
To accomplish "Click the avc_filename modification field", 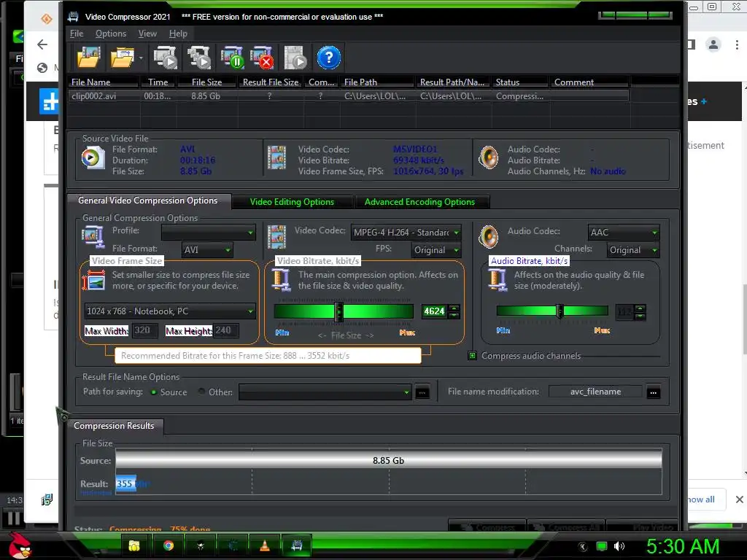I will point(595,392).
